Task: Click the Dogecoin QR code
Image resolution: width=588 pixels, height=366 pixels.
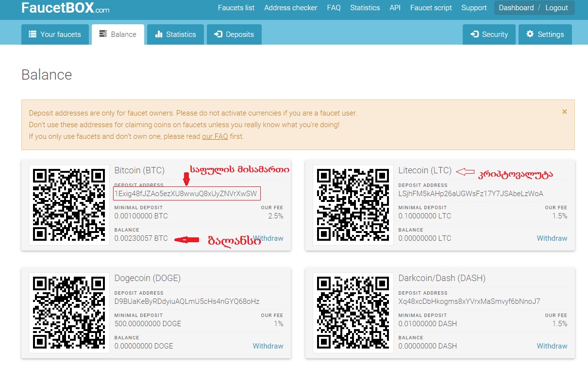Action: pyautogui.click(x=69, y=313)
